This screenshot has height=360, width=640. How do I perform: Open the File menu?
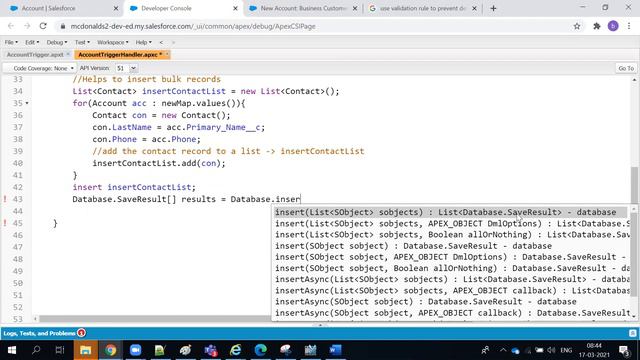pyautogui.click(x=11, y=42)
